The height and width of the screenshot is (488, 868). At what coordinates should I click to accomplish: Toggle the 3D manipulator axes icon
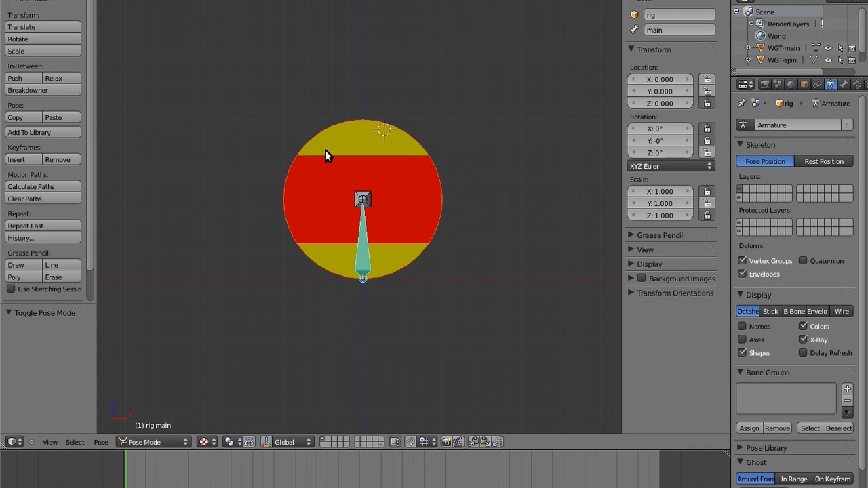point(267,442)
